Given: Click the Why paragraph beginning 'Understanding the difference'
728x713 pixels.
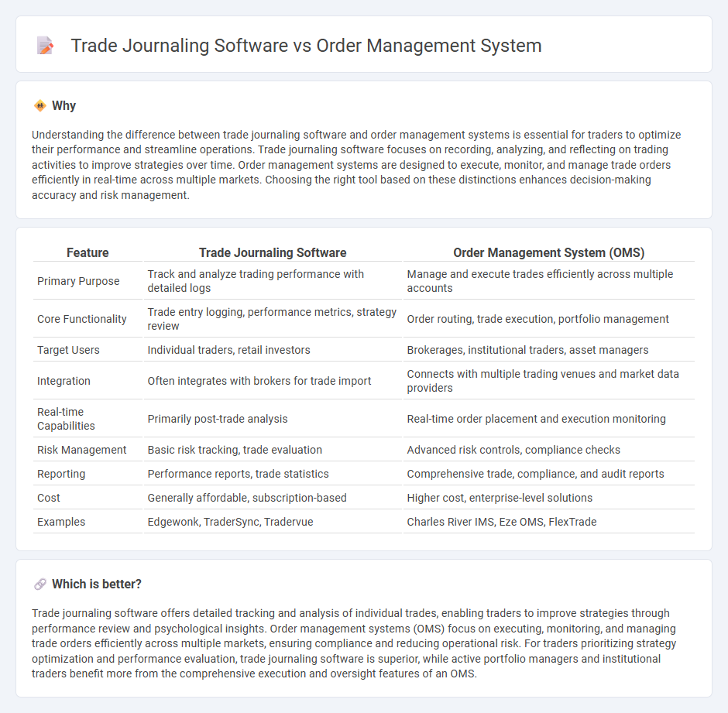Looking at the screenshot, I should [x=356, y=165].
